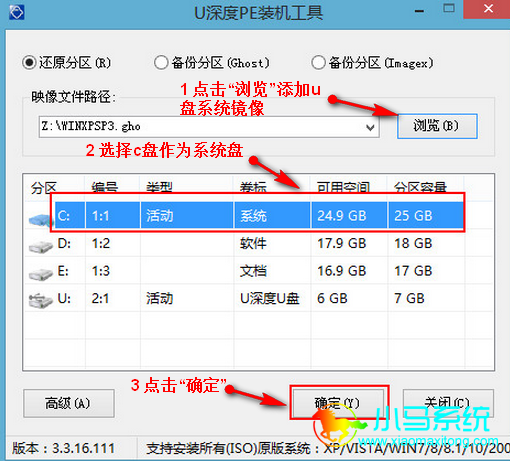Close the U深度PE装机工具 window
This screenshot has width=510, height=461.
point(489,9)
